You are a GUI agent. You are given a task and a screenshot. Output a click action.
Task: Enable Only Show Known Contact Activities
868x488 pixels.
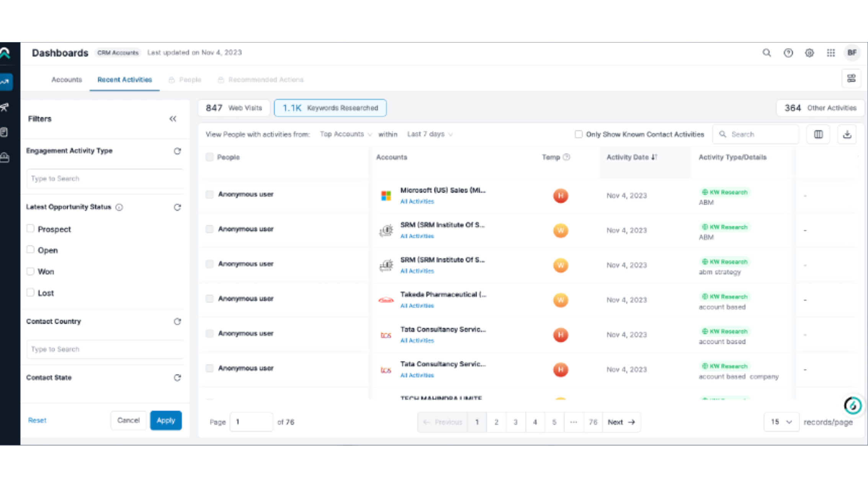pos(579,134)
